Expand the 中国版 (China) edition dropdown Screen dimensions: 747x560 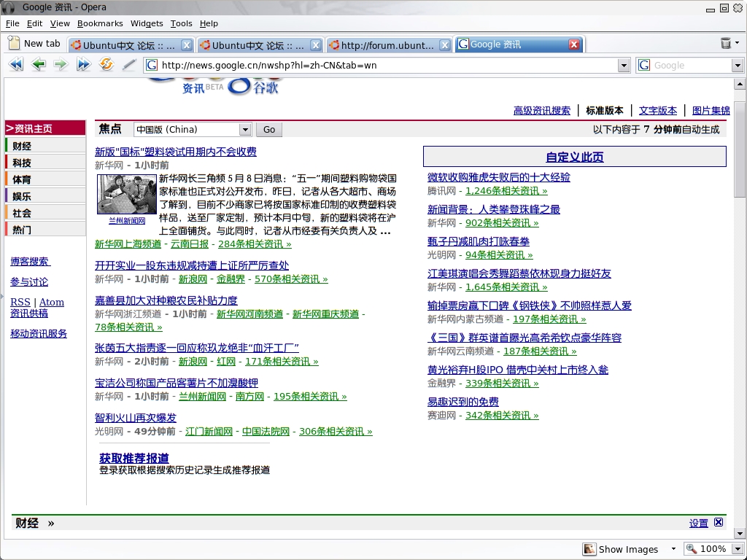245,130
